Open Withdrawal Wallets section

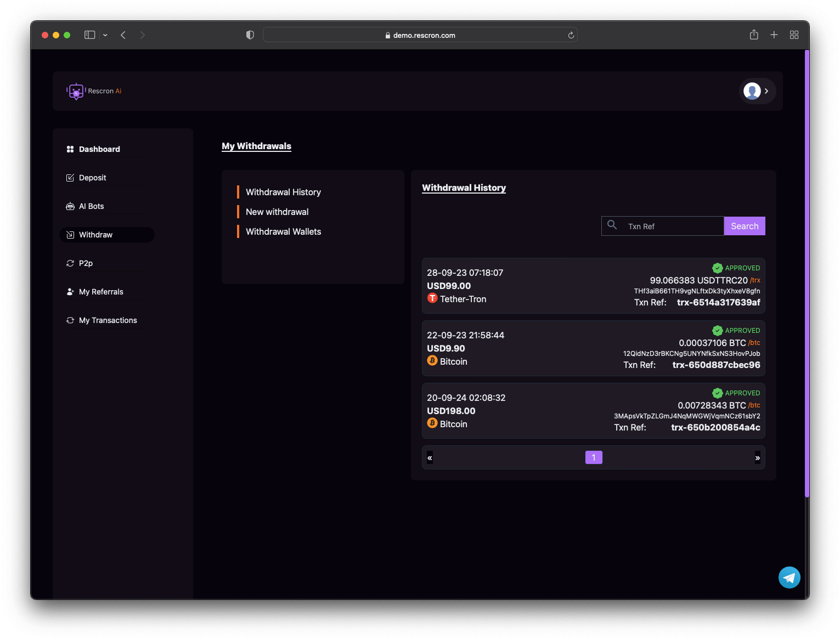[x=283, y=231]
